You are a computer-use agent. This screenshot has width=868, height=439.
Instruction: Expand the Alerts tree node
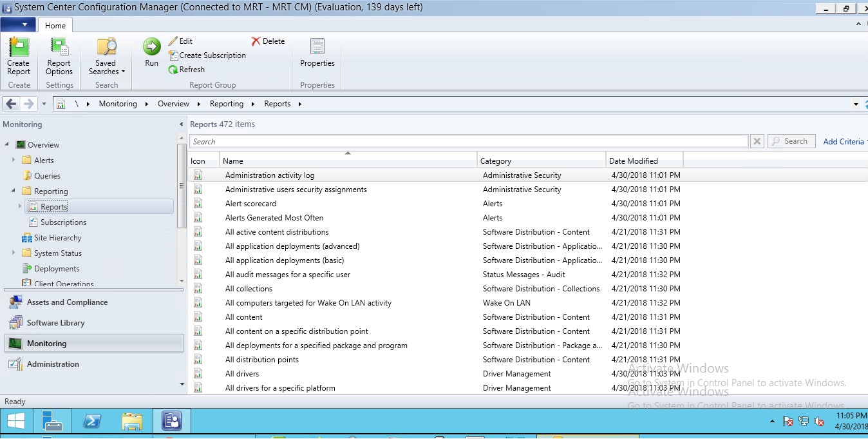(14, 160)
